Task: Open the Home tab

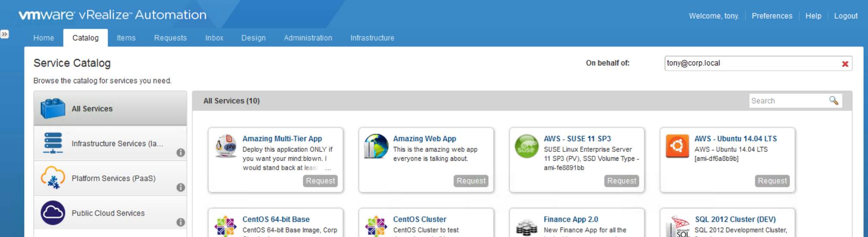Action: point(44,38)
